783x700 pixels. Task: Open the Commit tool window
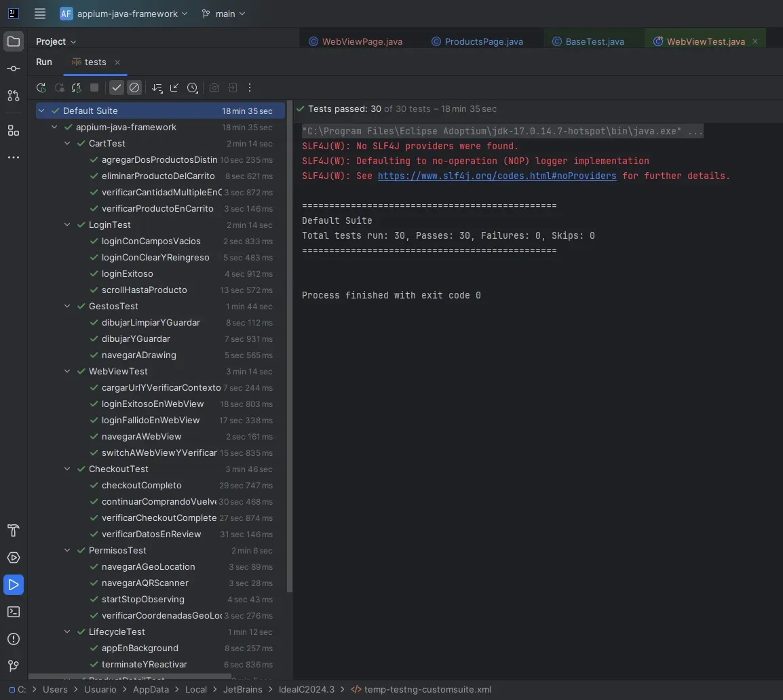coord(14,69)
